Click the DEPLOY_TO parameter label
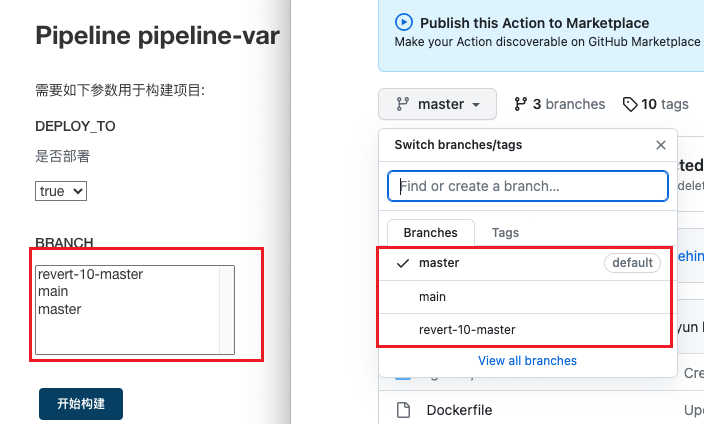The height and width of the screenshot is (424, 704). (75, 126)
